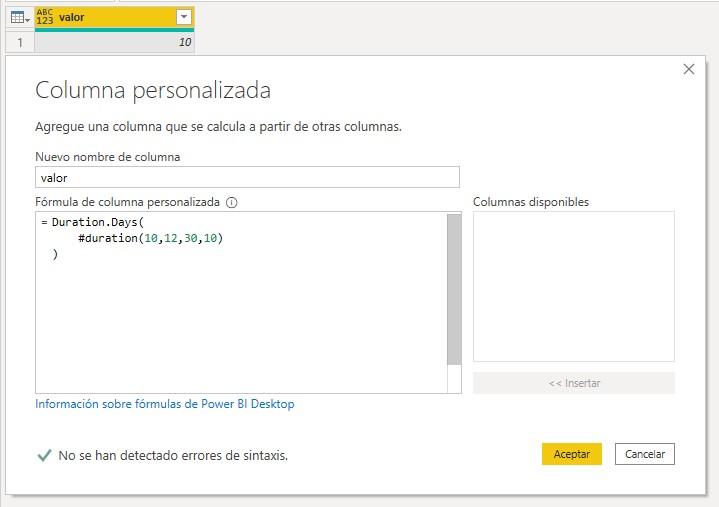Close the Columna personalizada dialog
This screenshot has width=719, height=507.
click(x=688, y=69)
